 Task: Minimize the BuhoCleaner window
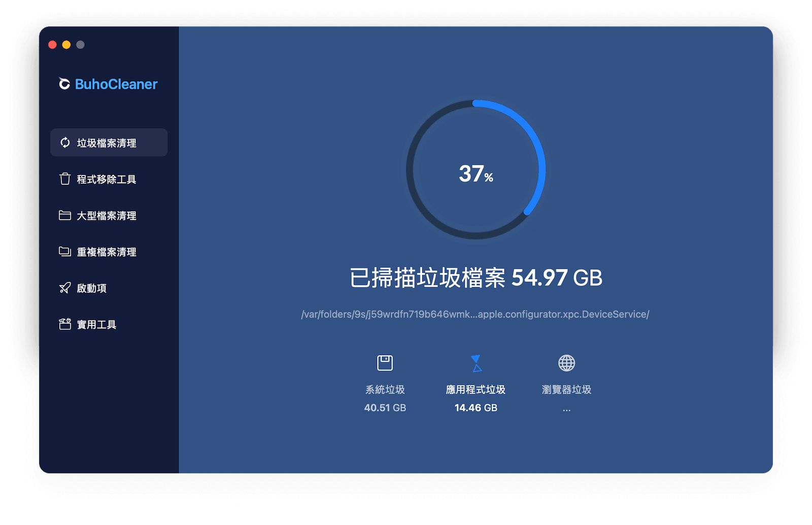pos(66,45)
